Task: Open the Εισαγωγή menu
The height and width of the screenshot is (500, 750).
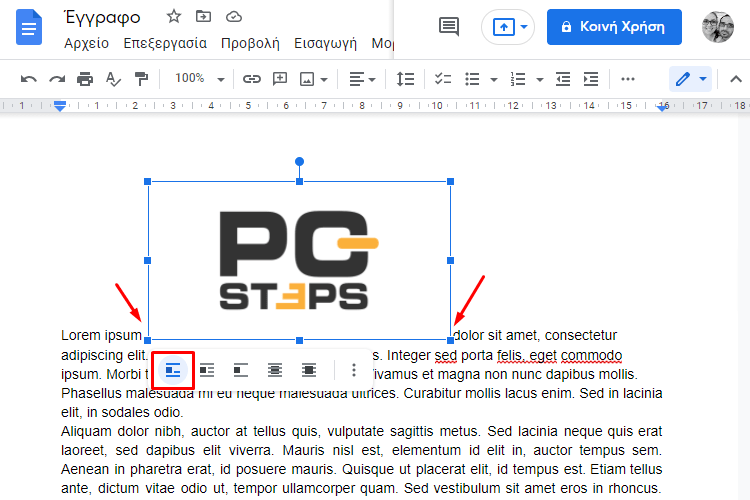Action: tap(325, 44)
